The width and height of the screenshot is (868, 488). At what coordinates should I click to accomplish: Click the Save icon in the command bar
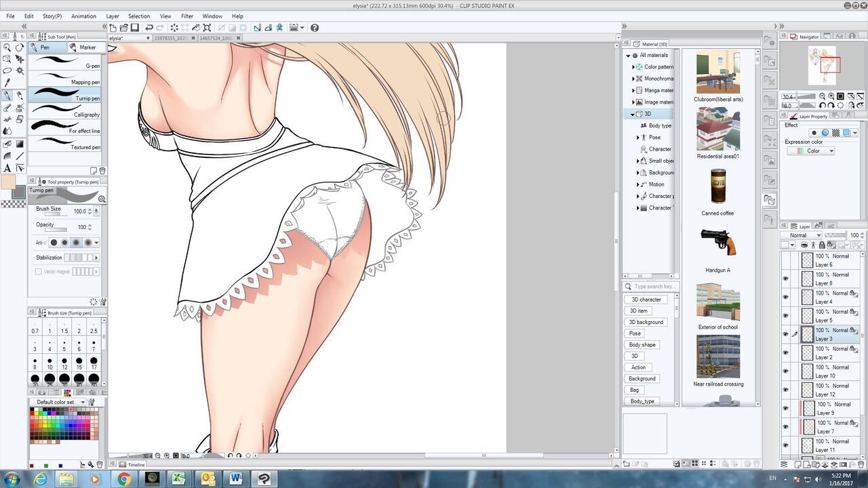[x=134, y=28]
